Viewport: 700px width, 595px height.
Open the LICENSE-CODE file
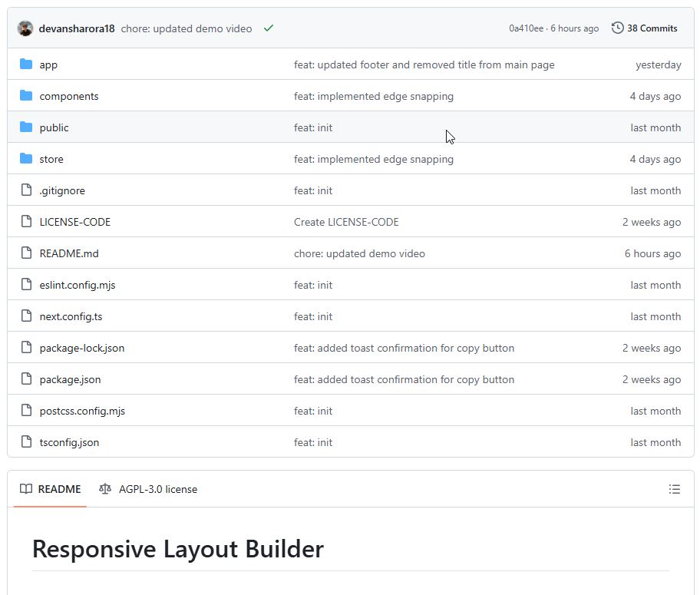tap(74, 222)
